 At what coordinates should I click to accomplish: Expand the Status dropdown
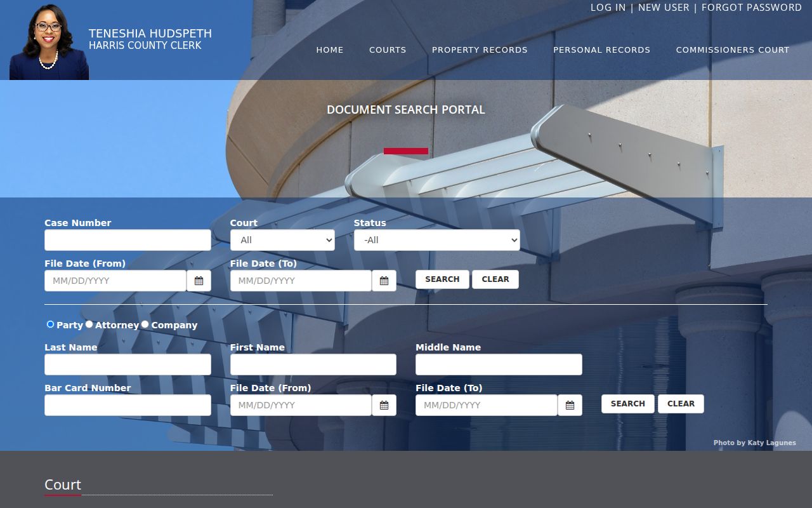click(x=437, y=240)
